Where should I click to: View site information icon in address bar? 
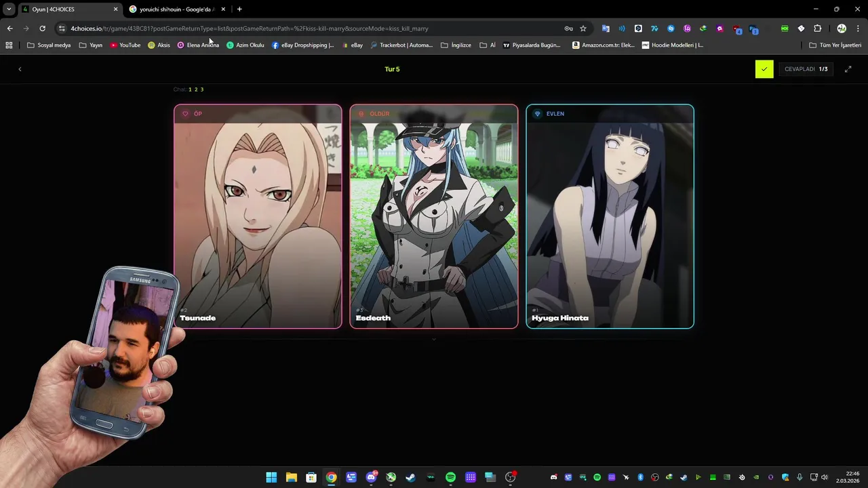click(x=62, y=28)
